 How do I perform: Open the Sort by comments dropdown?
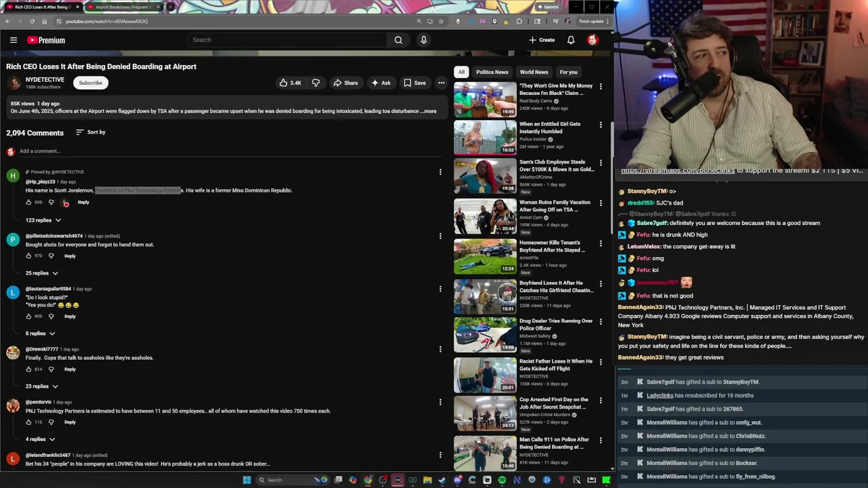point(90,132)
